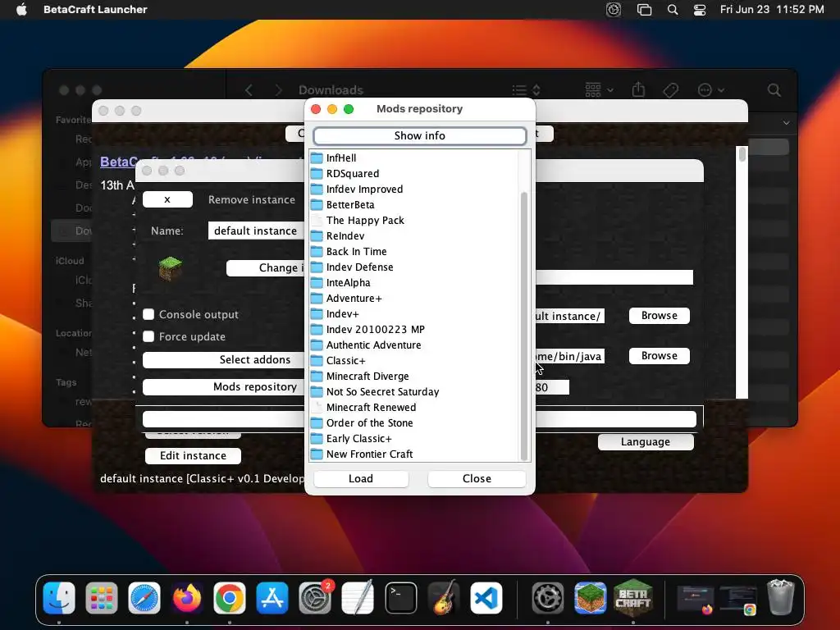
Task: Click the BetaCraft dock icon
Action: [633, 598]
